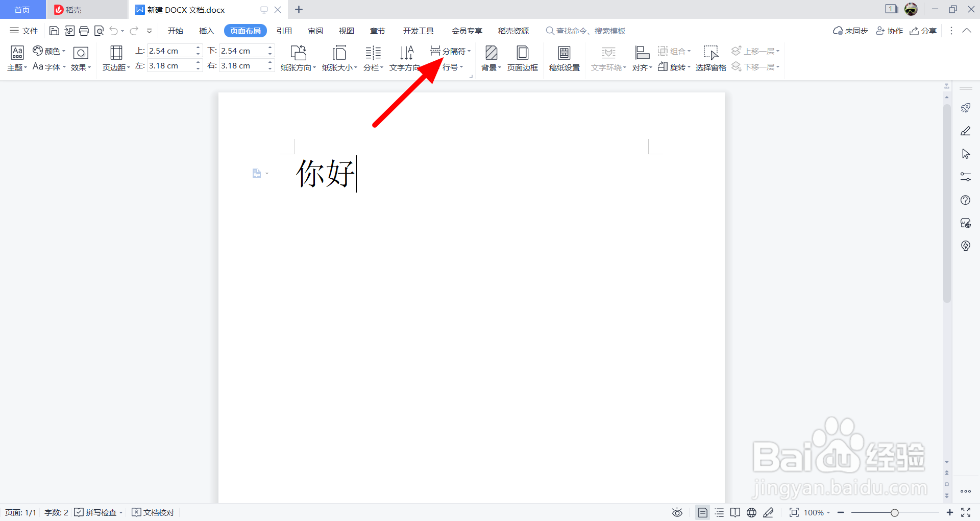This screenshot has height=521, width=980.
Task: Open page setup dialog launcher arrow
Action: pos(471,76)
